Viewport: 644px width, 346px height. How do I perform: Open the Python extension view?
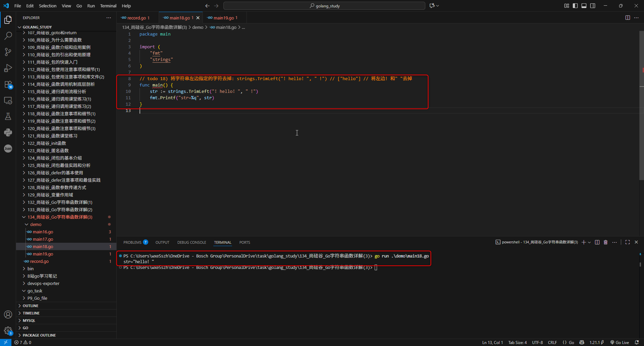pyautogui.click(x=8, y=132)
